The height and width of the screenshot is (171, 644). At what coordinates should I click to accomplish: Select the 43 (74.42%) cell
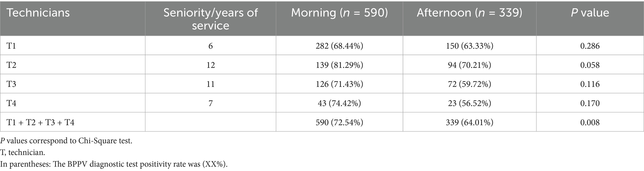(339, 103)
